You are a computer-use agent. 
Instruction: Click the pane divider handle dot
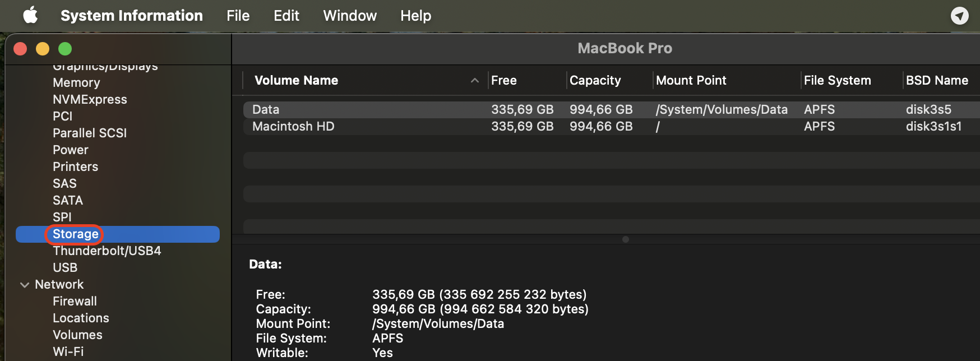[626, 239]
